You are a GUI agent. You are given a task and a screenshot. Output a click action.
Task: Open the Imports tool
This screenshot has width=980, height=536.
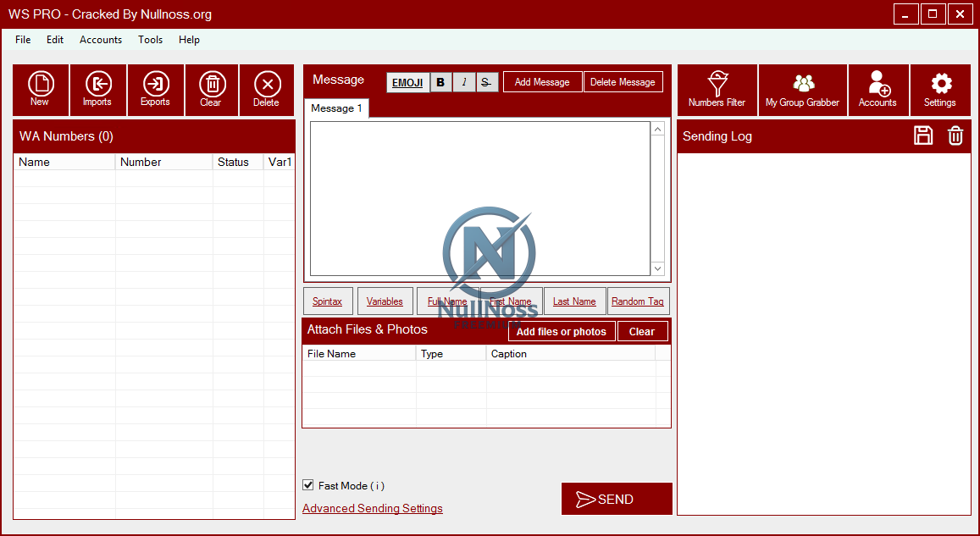(97, 89)
